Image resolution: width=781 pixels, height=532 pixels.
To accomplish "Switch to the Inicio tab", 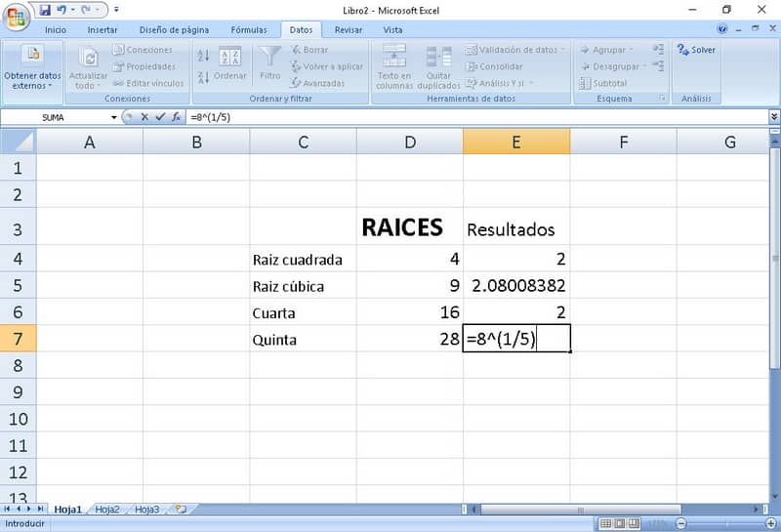I will pos(56,30).
